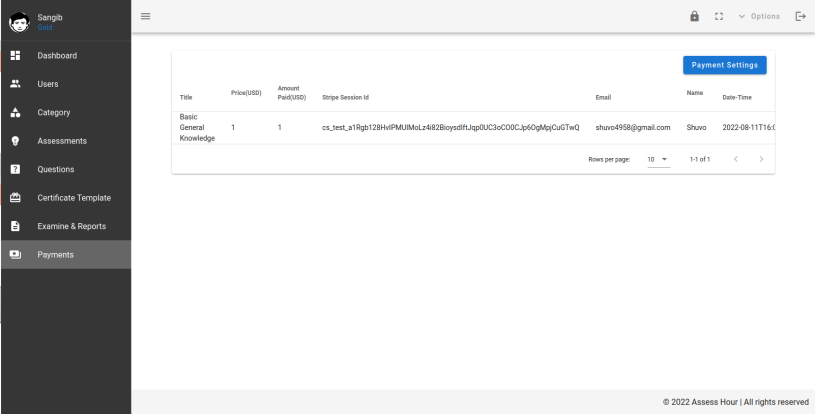815x414 pixels.
Task: Expand the rows per page selector
Action: pos(658,159)
